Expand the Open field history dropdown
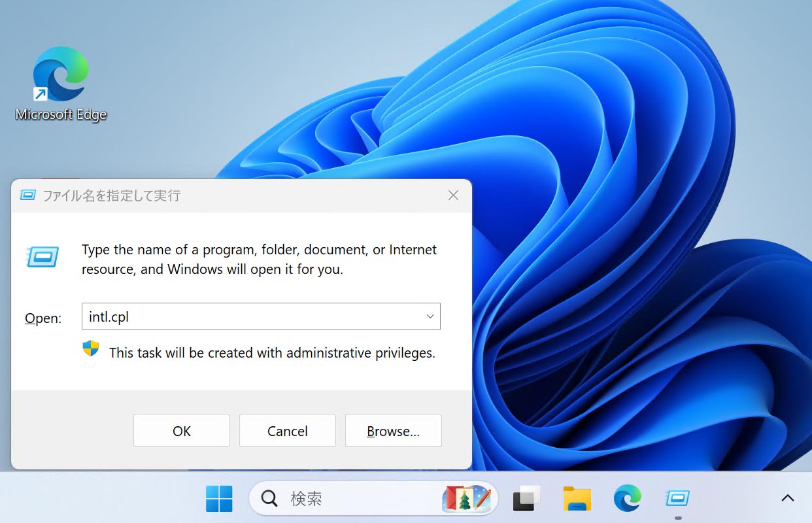Screen dimensions: 812x523 [430, 316]
